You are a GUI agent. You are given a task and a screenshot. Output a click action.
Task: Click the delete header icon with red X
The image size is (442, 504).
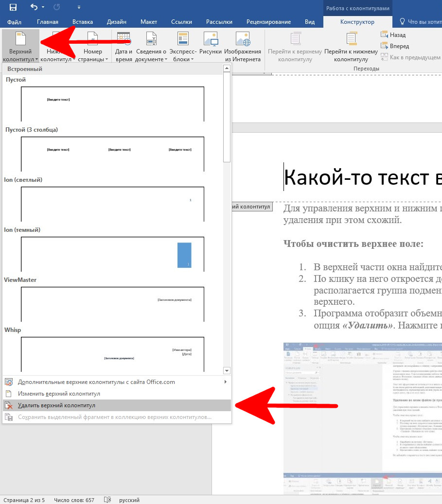pos(9,406)
